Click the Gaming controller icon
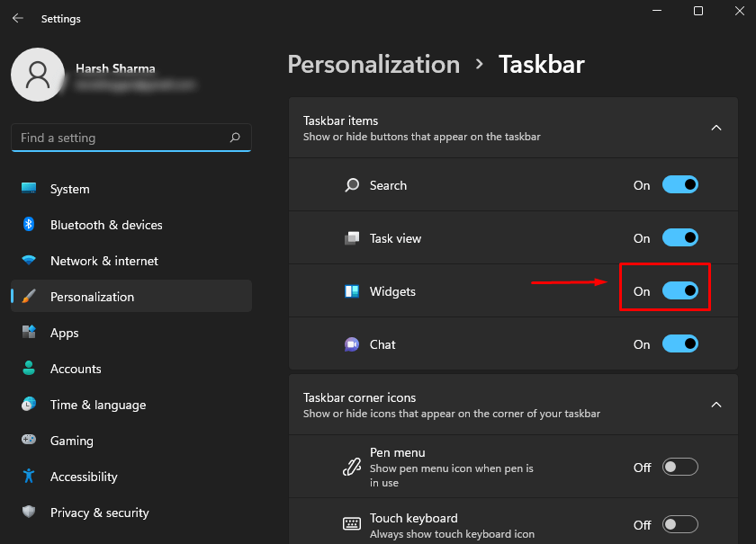The image size is (756, 544). click(29, 441)
